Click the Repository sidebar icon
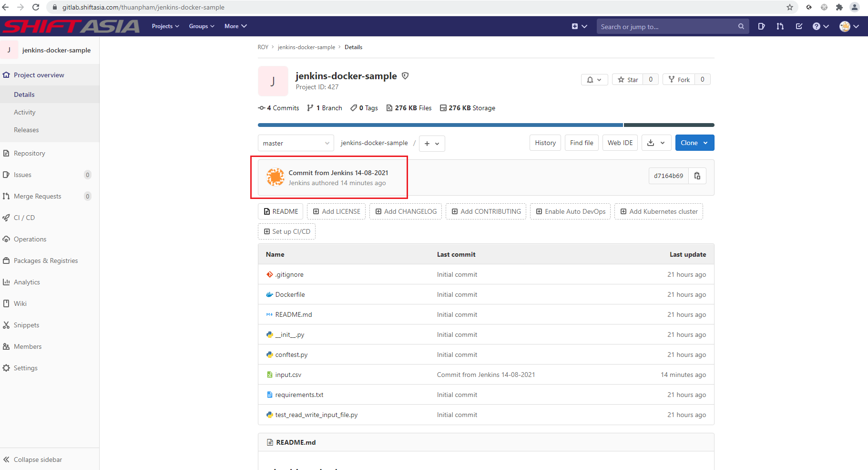Viewport: 868px width, 470px height. (6, 153)
